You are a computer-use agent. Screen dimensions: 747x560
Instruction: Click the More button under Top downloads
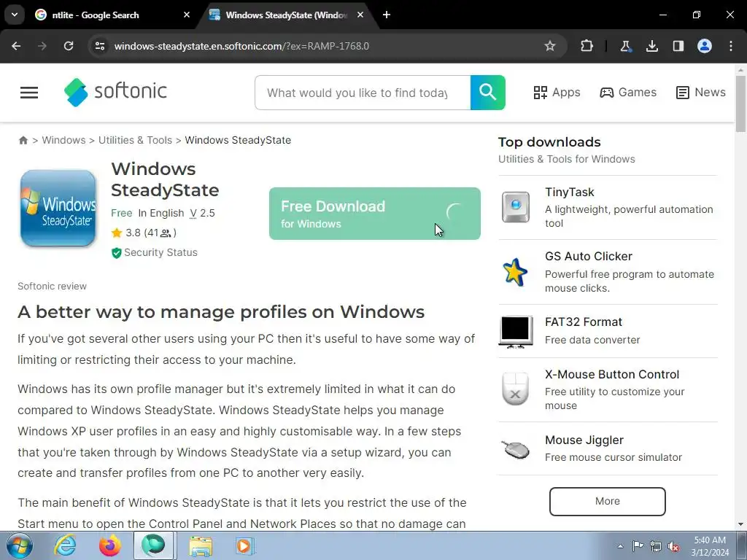pos(608,502)
